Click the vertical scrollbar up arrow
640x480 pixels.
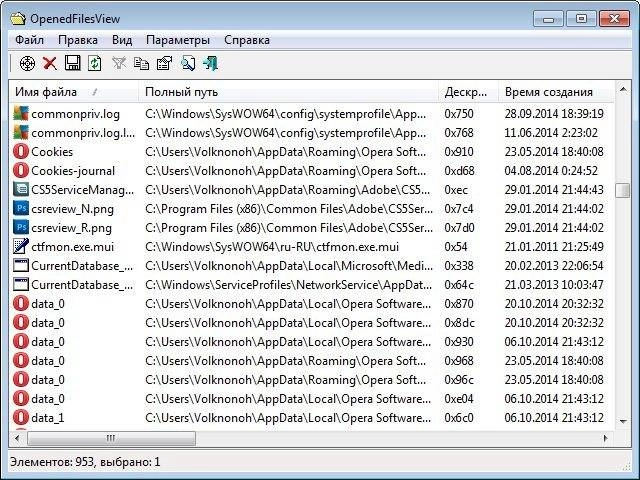623,89
